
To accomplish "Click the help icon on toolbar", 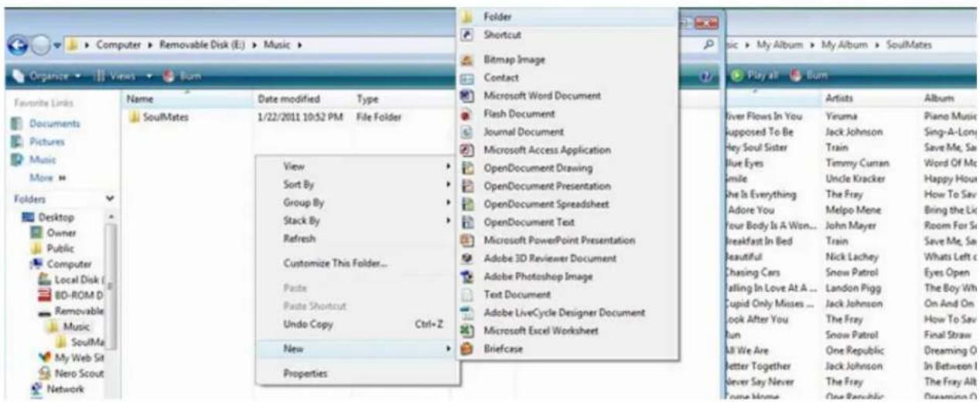I will (x=705, y=77).
